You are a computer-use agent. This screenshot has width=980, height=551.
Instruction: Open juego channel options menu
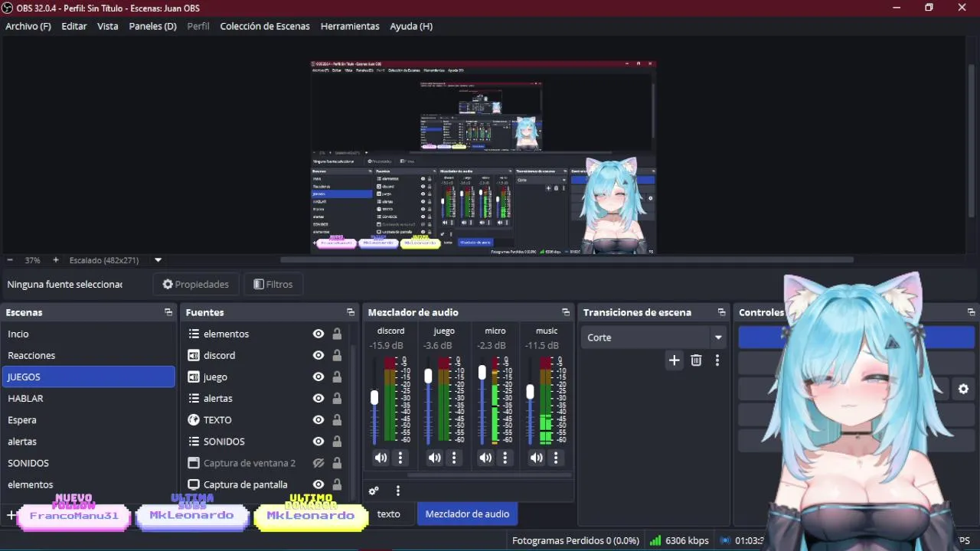(x=453, y=458)
